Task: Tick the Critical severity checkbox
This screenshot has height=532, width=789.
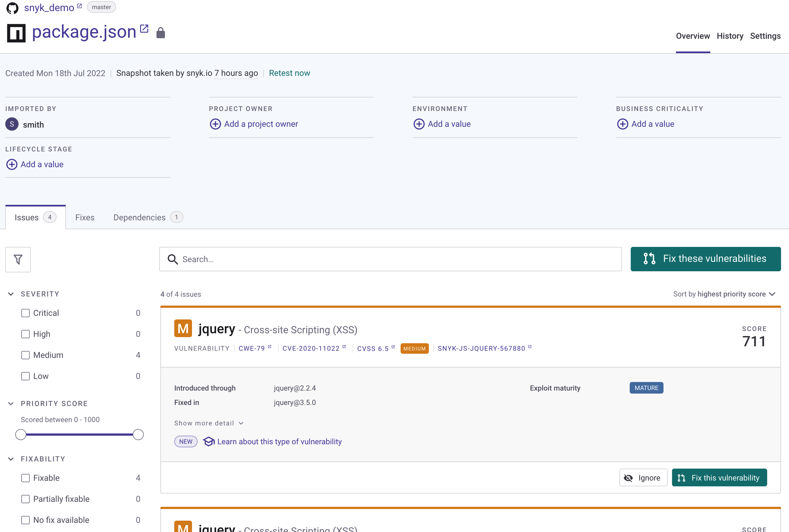Action: [25, 313]
